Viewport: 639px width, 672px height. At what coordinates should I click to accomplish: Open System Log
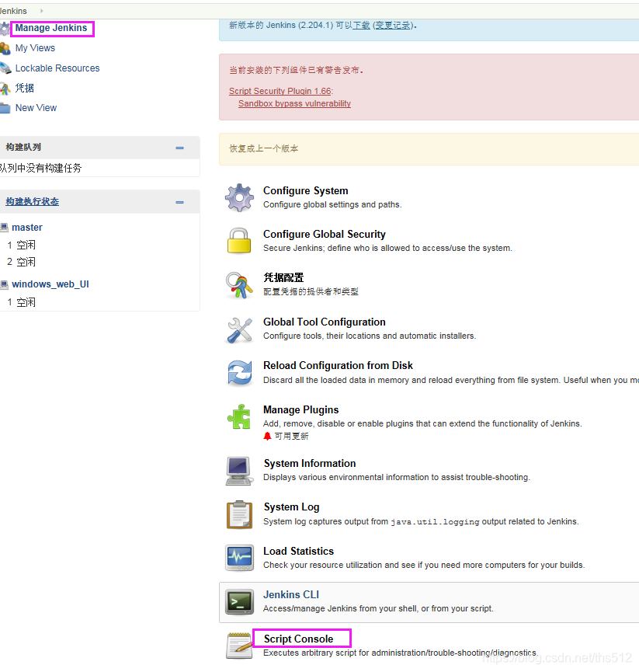tap(291, 507)
